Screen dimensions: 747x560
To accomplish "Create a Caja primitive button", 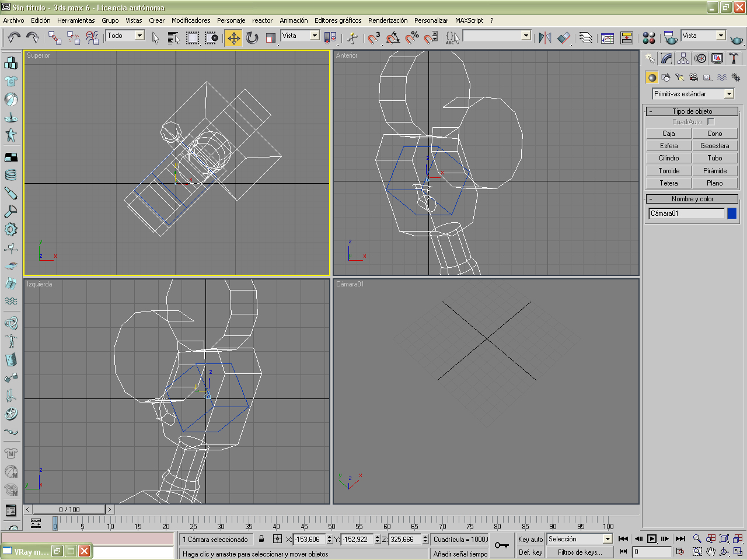I will coord(669,134).
